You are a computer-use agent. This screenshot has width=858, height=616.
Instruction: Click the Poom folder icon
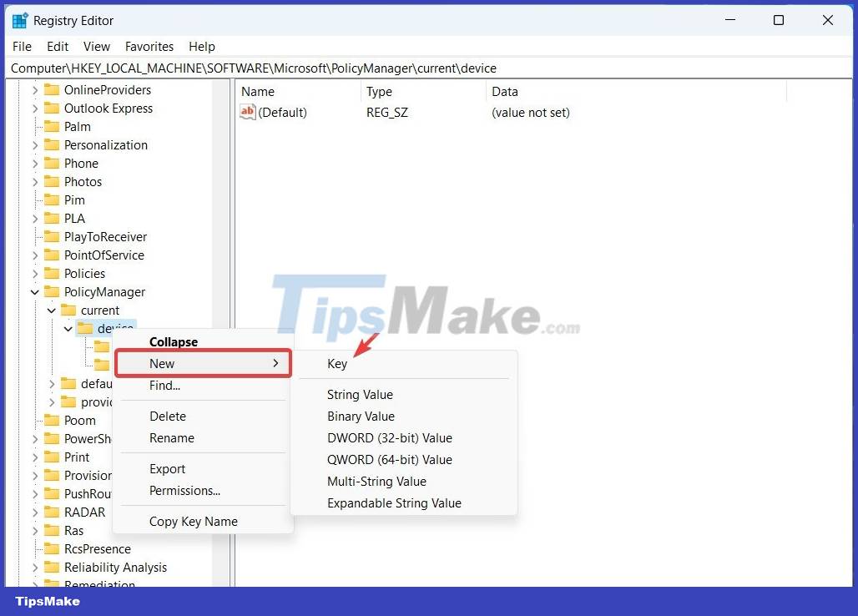(x=52, y=420)
